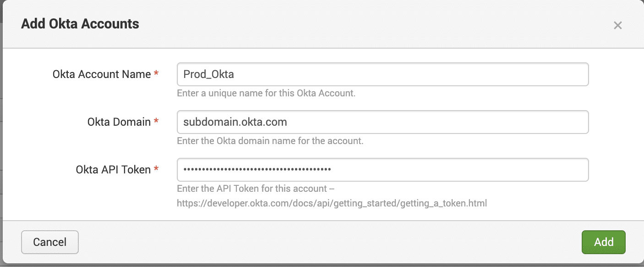Click inside the Okta API Token field
Image resolution: width=644 pixels, height=267 pixels.
[382, 169]
